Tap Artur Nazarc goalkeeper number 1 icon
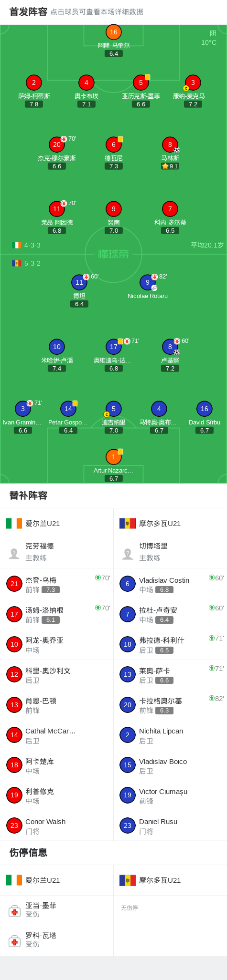 [x=114, y=457]
